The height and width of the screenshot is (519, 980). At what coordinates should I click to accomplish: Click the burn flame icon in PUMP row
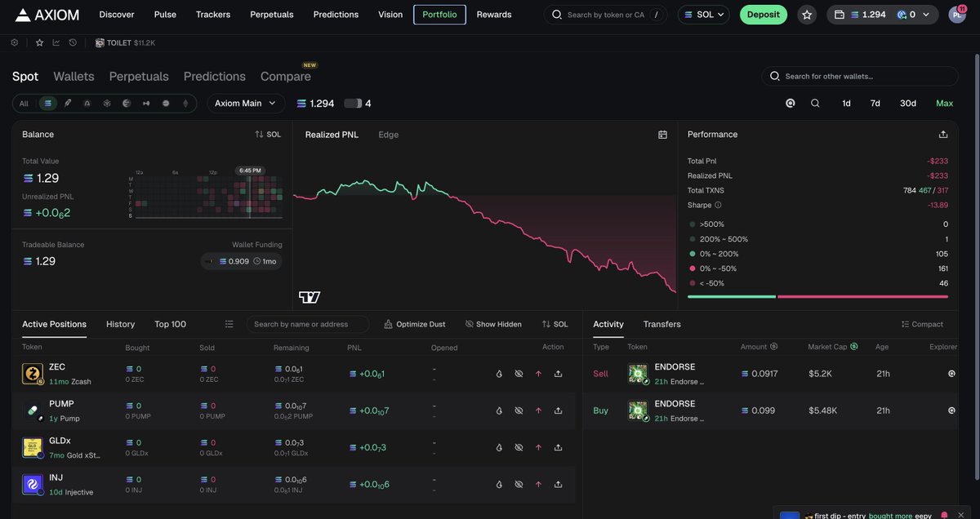499,410
